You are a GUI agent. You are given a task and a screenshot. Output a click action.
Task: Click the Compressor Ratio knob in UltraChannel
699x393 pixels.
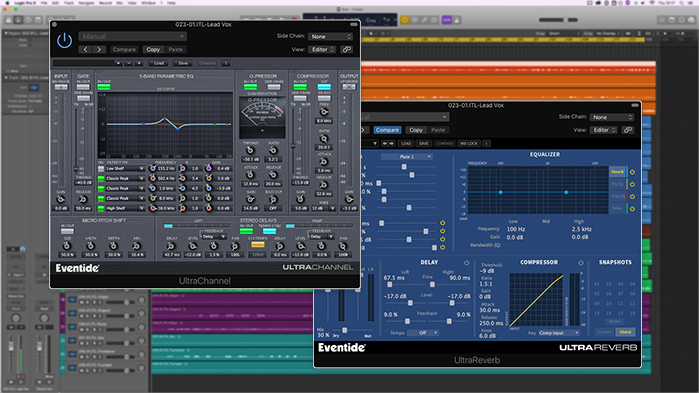pos(324,139)
